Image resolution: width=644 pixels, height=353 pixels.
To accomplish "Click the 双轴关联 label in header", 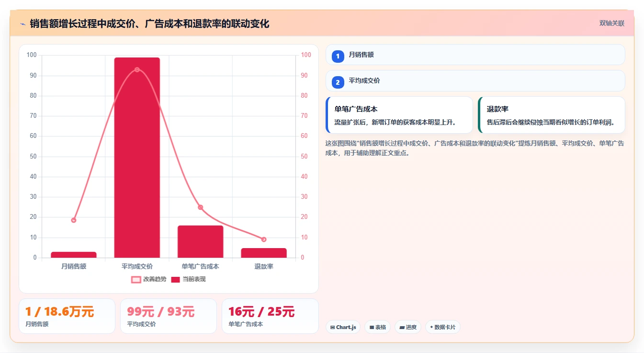I will point(612,23).
